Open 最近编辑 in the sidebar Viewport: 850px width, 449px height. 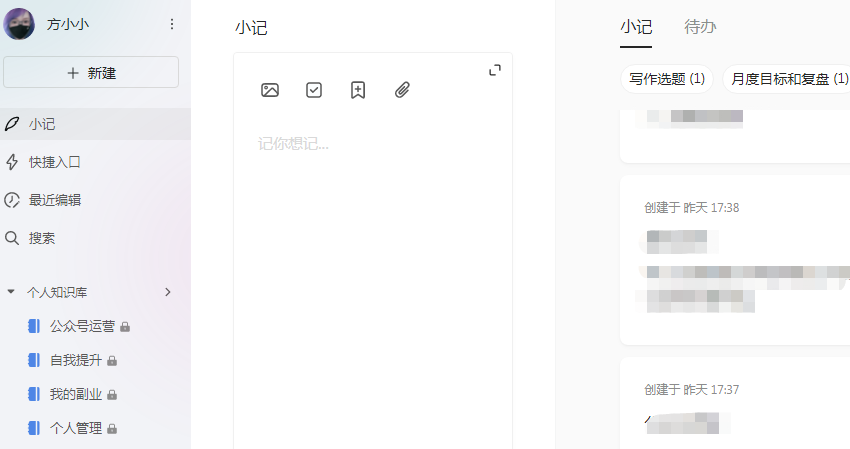[55, 200]
